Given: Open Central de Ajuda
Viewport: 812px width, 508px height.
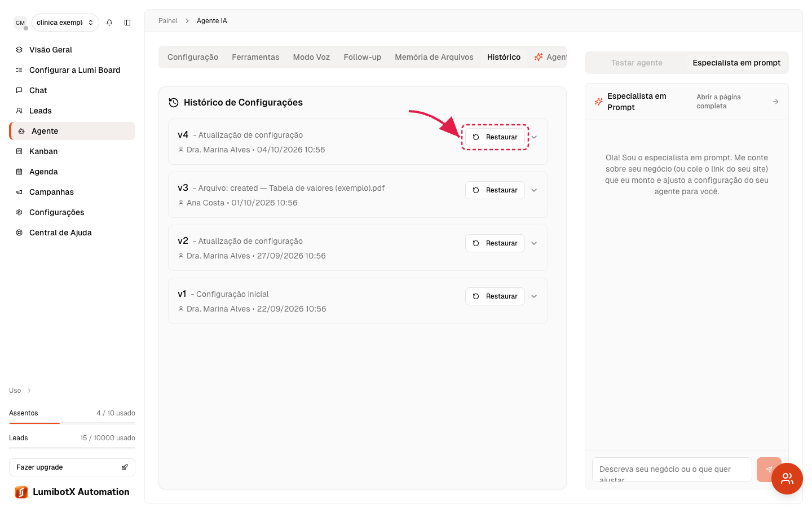Looking at the screenshot, I should pos(72,233).
